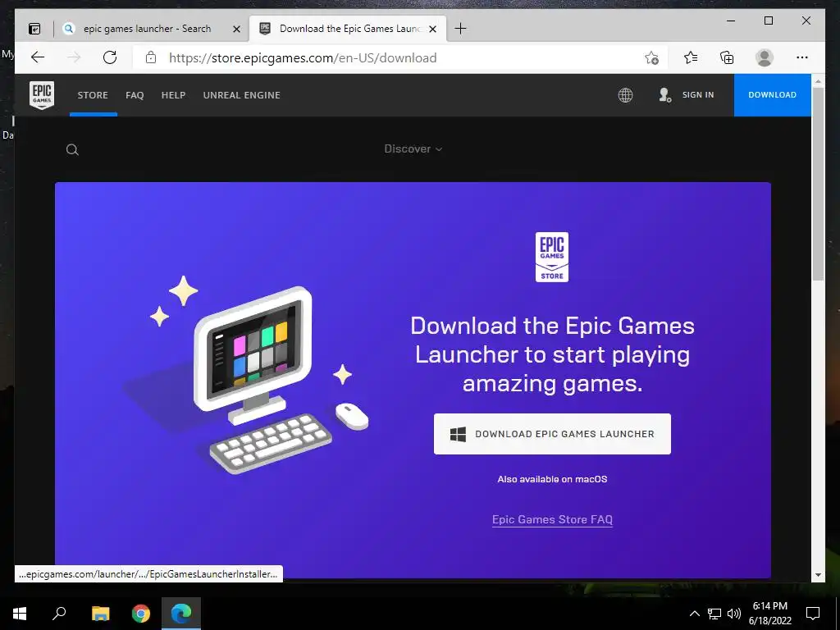Click the scrollbar up arrow
The height and width of the screenshot is (630, 840).
tap(818, 81)
